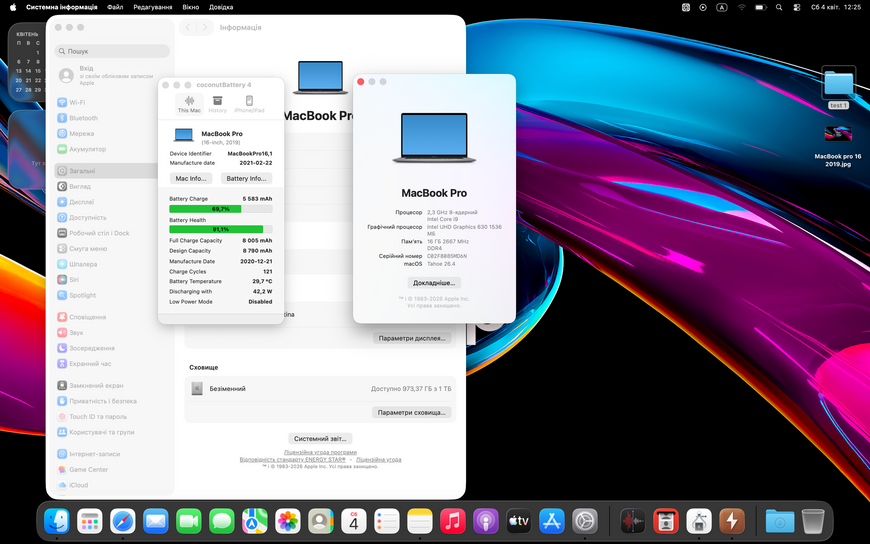Click the Системний звіт... button

click(320, 439)
